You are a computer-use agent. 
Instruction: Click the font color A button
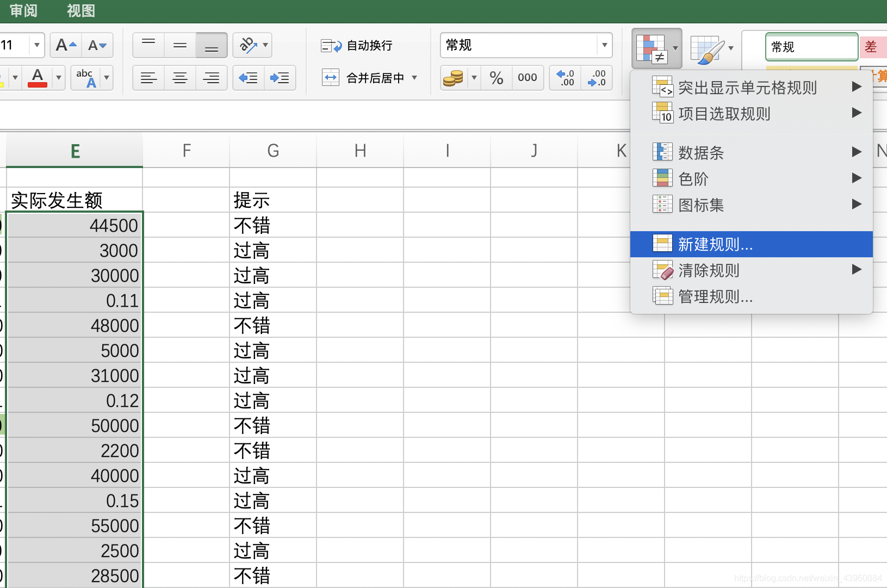[x=38, y=78]
